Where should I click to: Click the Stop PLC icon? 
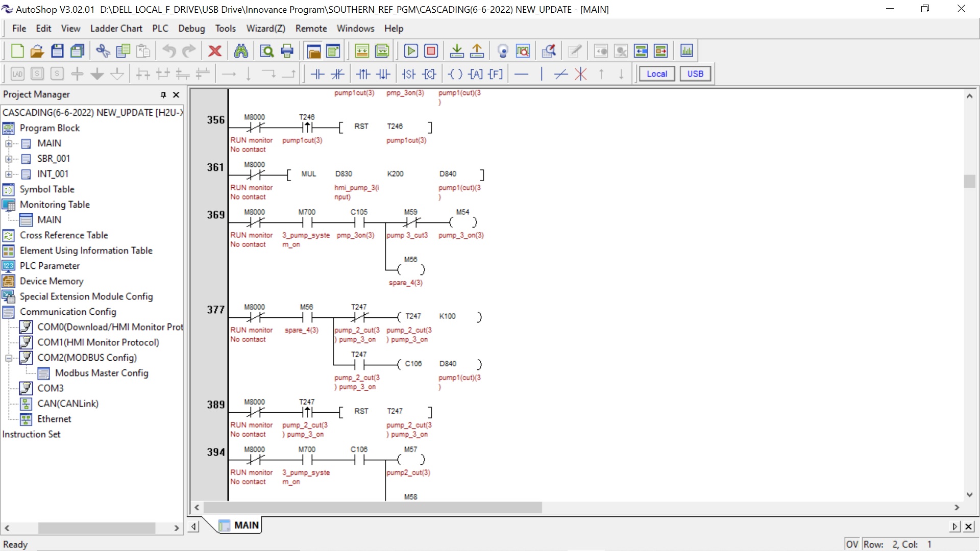pos(431,51)
